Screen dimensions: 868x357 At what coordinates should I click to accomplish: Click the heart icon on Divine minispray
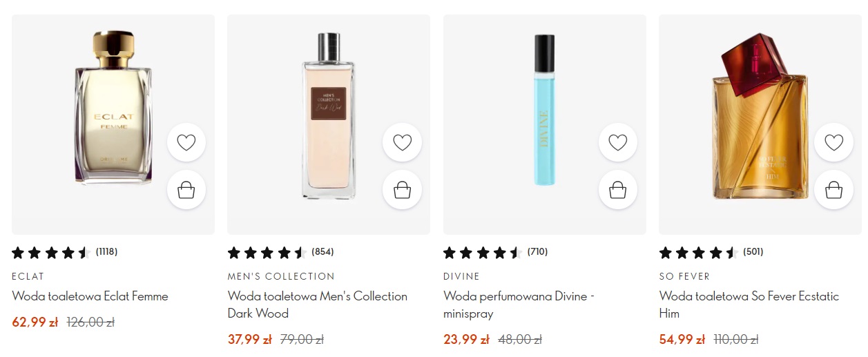(617, 143)
